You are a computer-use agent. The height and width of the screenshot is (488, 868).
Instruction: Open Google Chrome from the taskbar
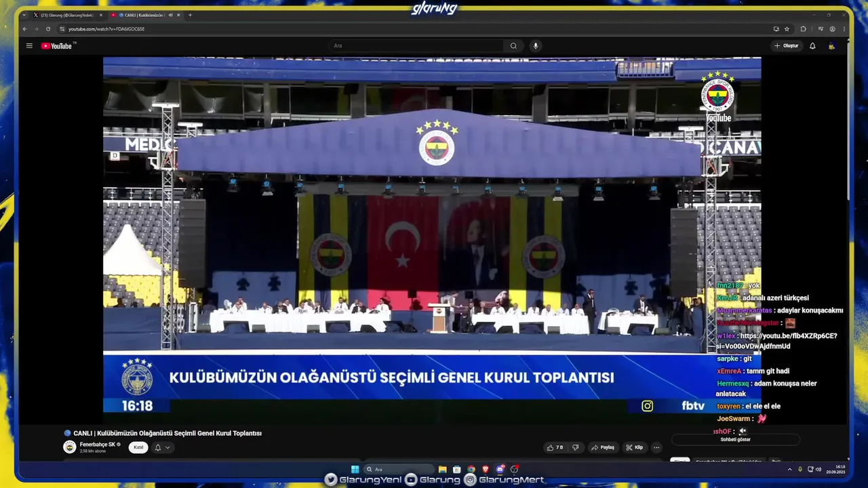coord(471,469)
